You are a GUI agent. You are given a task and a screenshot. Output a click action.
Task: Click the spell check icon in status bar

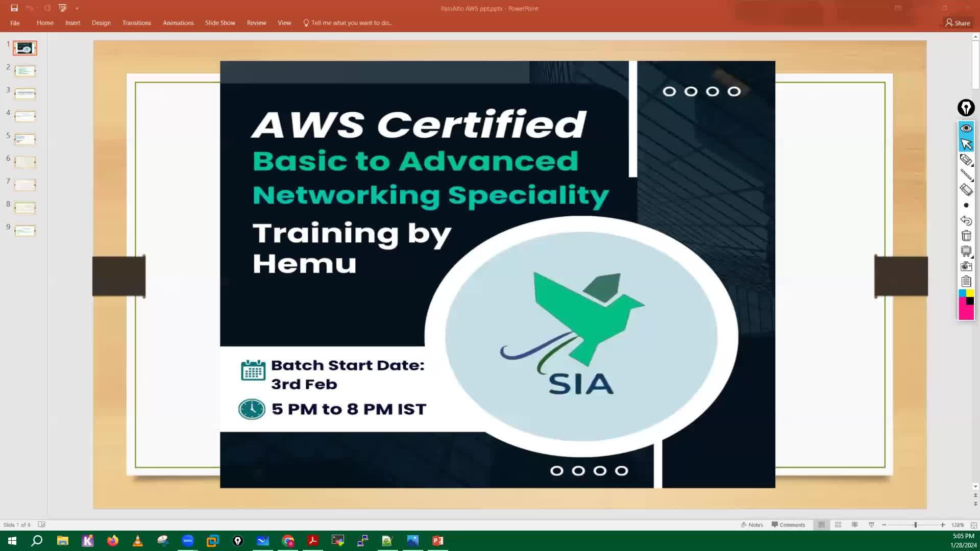coord(42,524)
